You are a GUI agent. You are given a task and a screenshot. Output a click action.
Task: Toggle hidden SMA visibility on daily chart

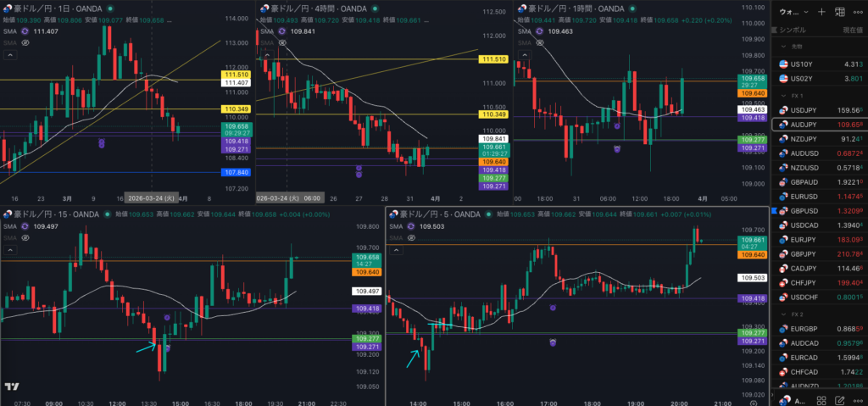click(25, 42)
